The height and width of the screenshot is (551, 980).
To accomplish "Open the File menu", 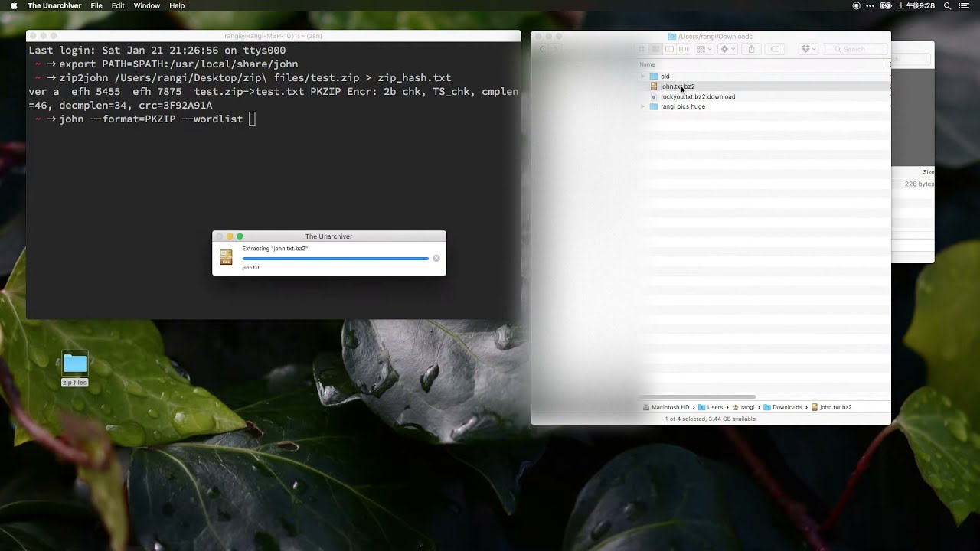I will 96,5.
